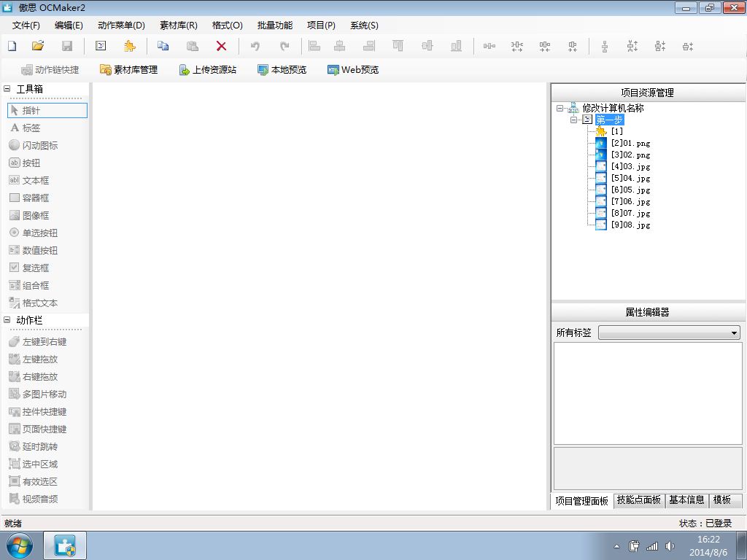Image resolution: width=747 pixels, height=560 pixels.
Task: Click the Open folder toolbar icon
Action: (38, 46)
